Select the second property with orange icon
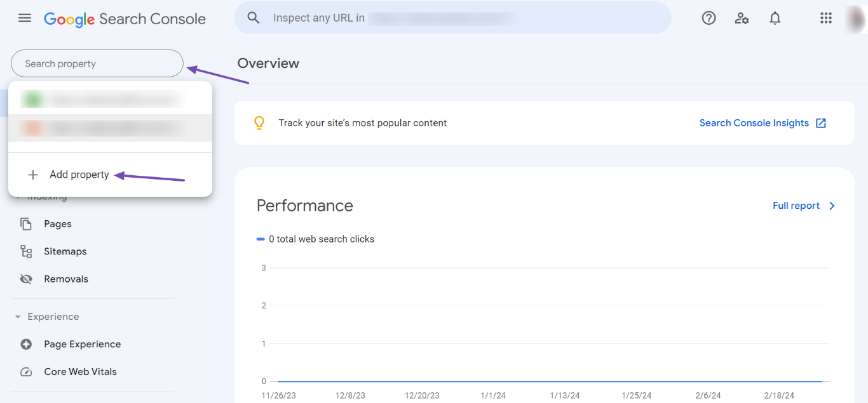Screen dimensions: 868x403 [110, 128]
